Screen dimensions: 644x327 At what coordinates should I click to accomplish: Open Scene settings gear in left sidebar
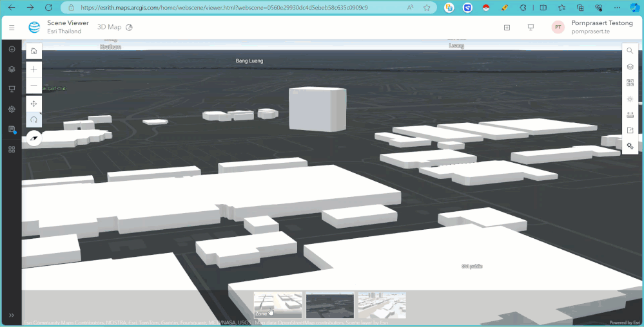12,109
